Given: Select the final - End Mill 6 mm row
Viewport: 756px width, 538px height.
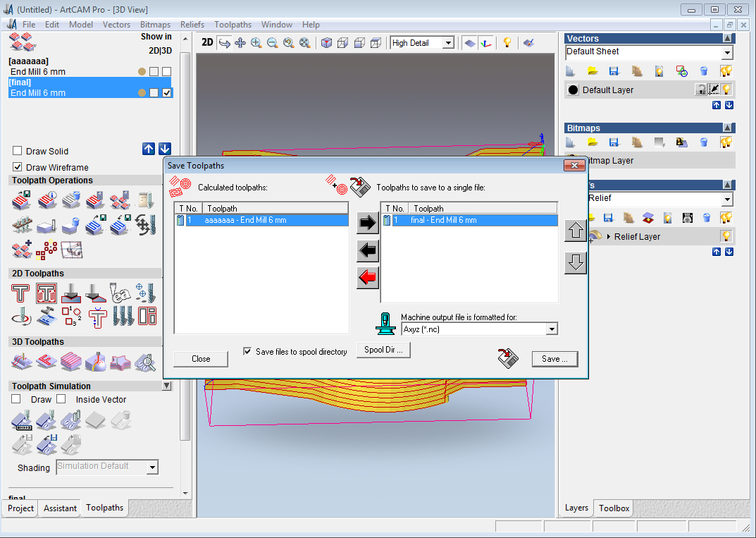Looking at the screenshot, I should (x=470, y=220).
